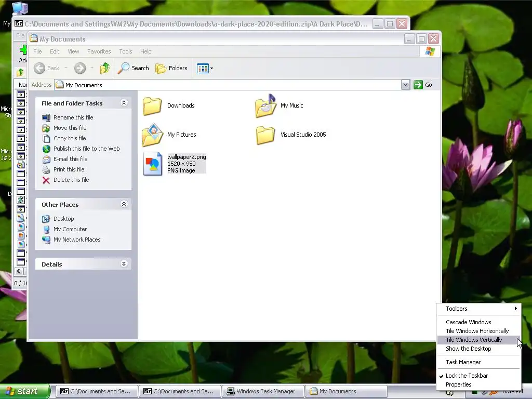
Task: Click the green Add icon in 7-Zip
Action: [x=23, y=50]
